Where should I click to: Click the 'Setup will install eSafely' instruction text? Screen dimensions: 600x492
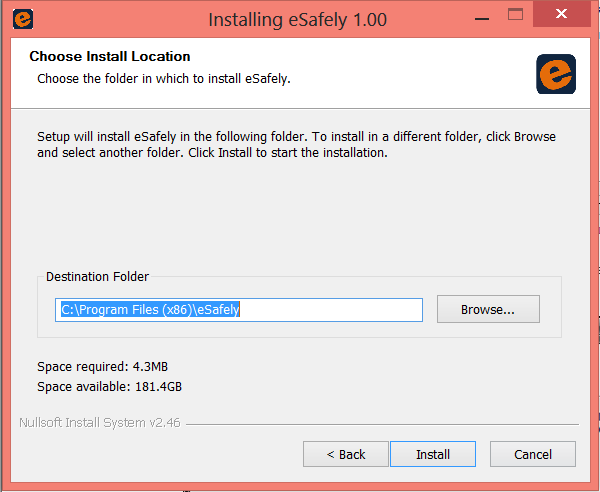297,145
